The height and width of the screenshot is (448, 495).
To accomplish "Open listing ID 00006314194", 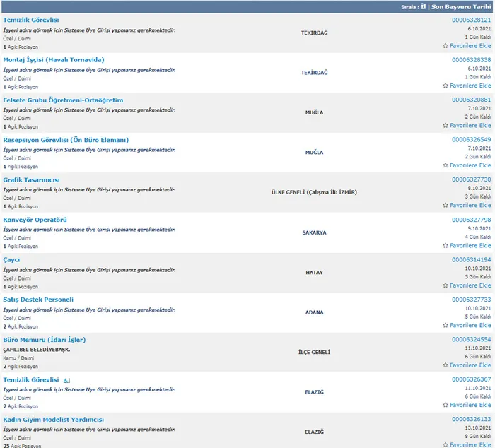I will (x=471, y=260).
